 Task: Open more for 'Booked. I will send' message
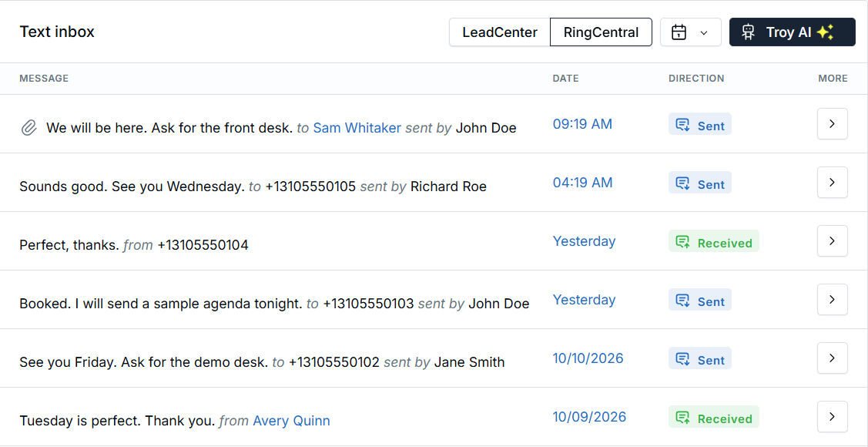point(832,299)
